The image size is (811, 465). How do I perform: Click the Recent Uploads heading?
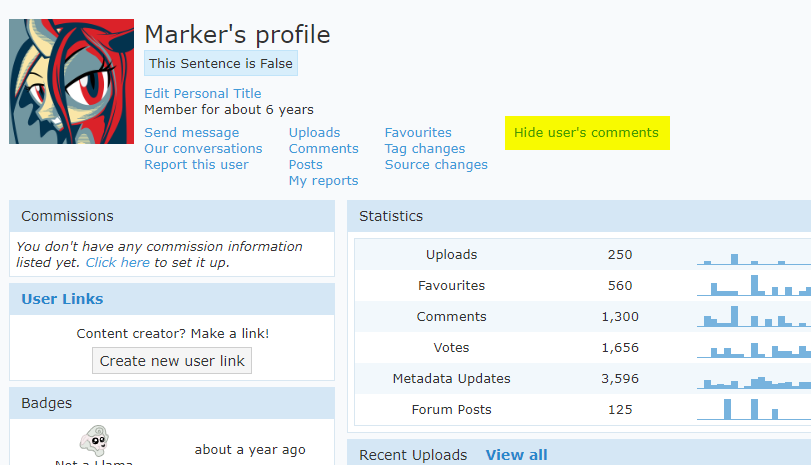click(413, 455)
